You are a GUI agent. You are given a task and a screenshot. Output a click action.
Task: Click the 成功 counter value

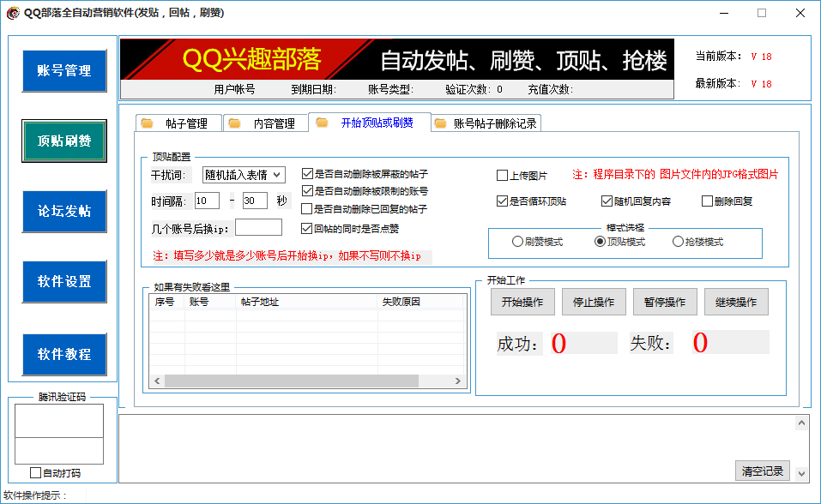tap(584, 344)
